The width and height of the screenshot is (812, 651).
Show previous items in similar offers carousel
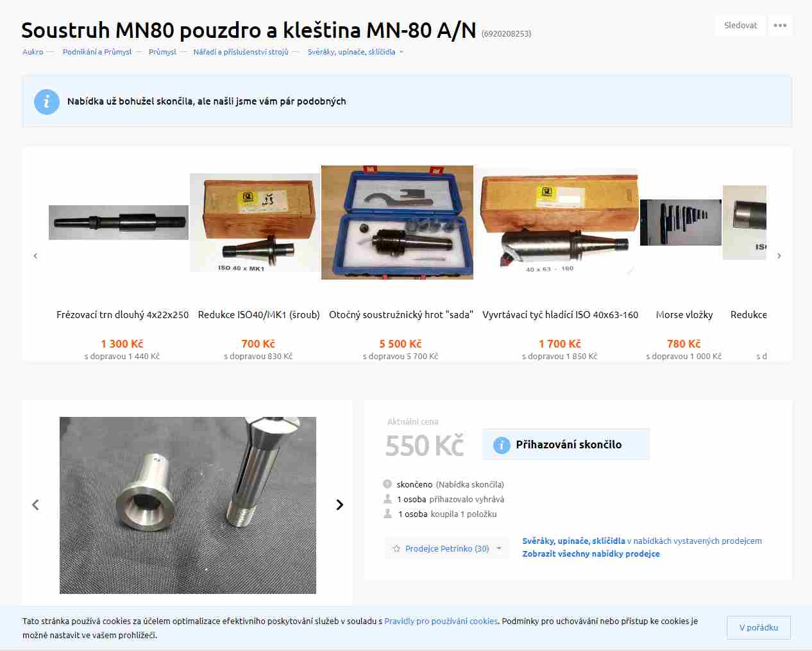[35, 256]
